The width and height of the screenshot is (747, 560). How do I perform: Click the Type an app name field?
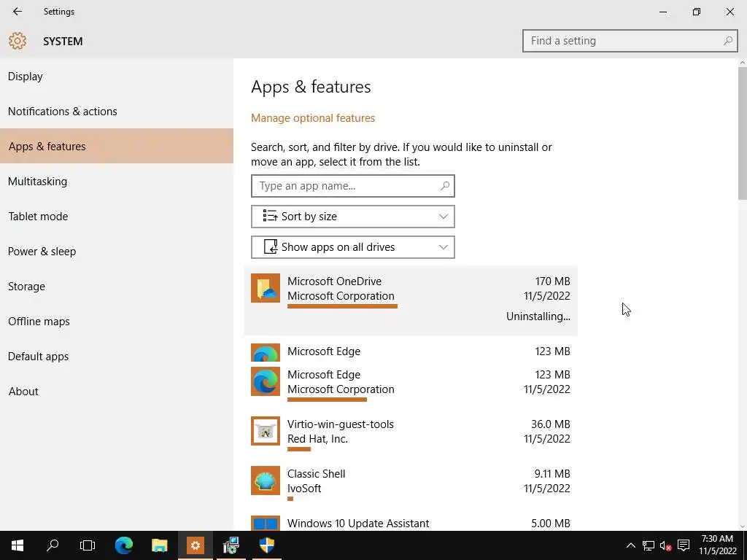(353, 186)
